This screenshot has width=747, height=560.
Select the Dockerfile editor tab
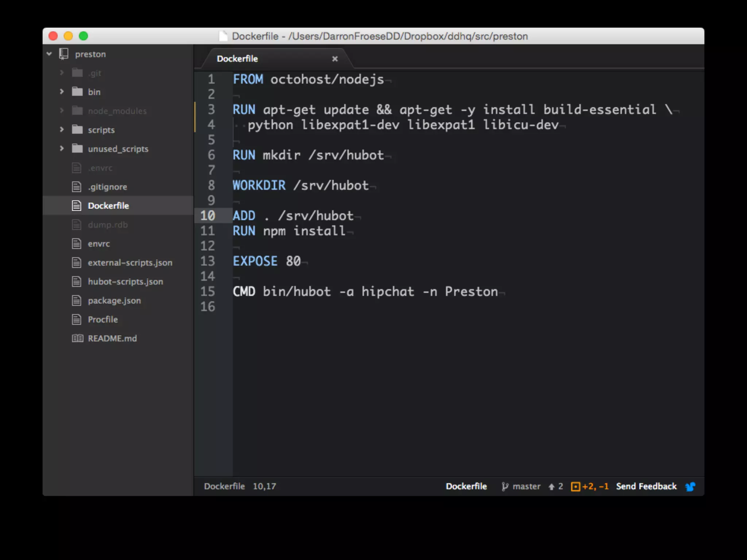click(237, 59)
